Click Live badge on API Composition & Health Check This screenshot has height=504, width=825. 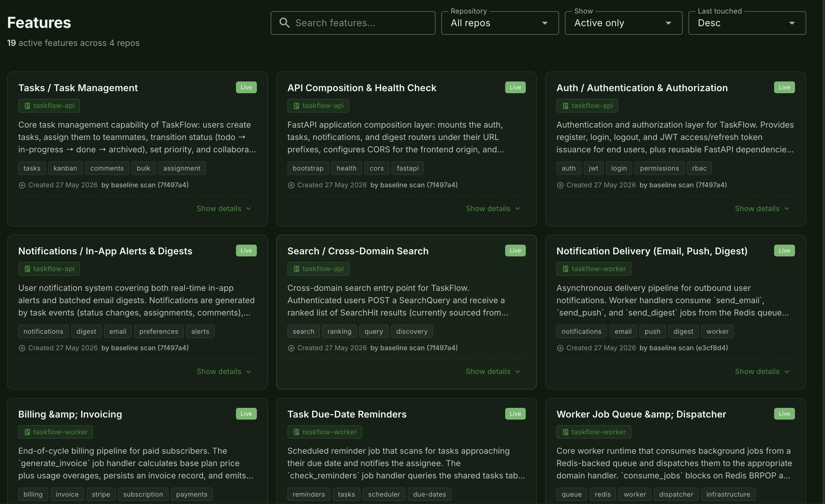click(515, 87)
